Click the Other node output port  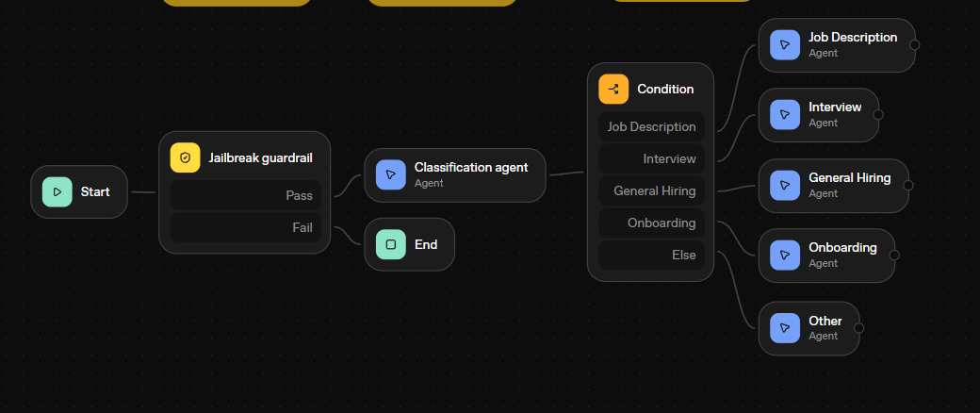tap(858, 328)
